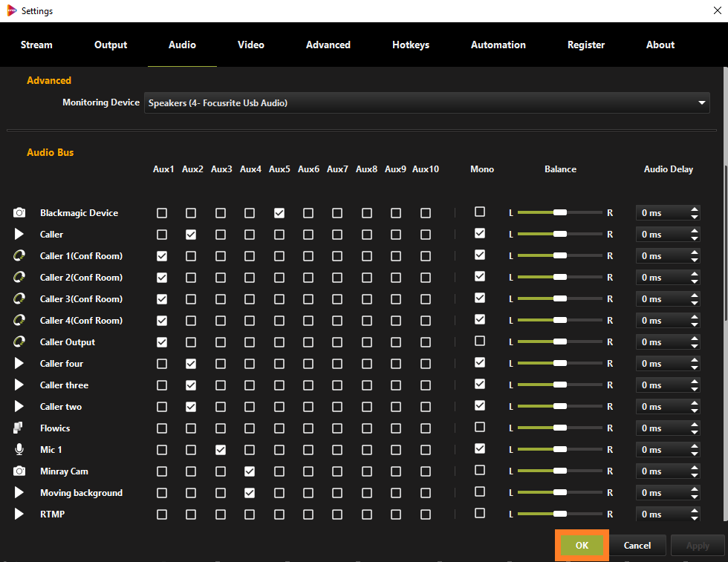Click the play icon beside Moving background
The image size is (728, 562).
coord(19,492)
